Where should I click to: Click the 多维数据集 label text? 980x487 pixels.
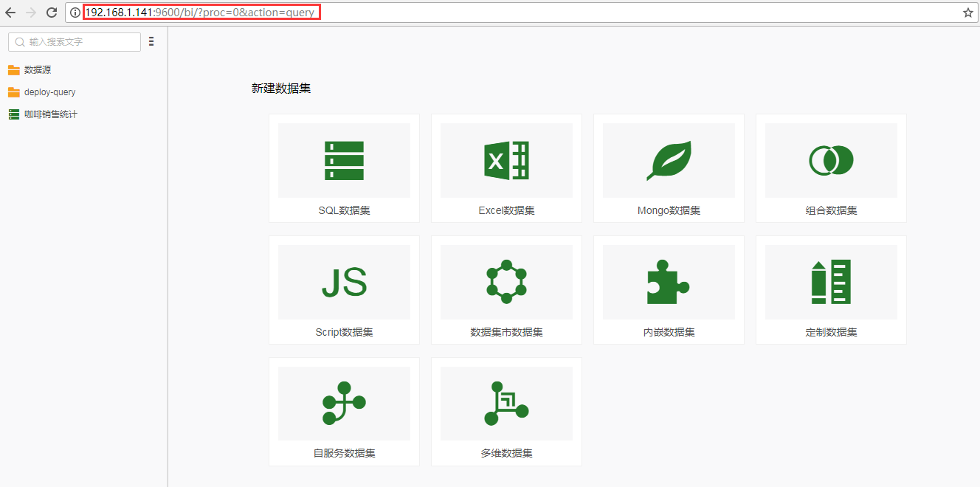click(506, 453)
